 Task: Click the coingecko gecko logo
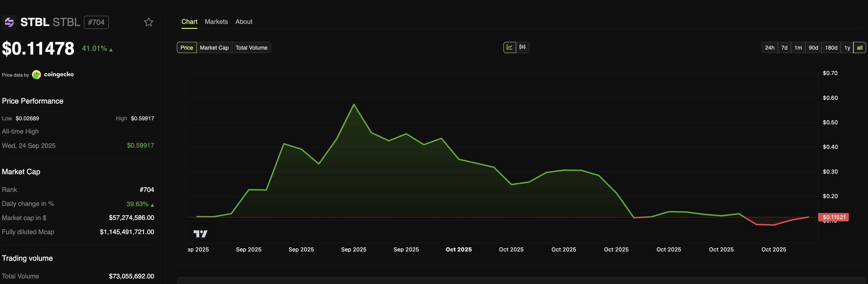[x=36, y=74]
